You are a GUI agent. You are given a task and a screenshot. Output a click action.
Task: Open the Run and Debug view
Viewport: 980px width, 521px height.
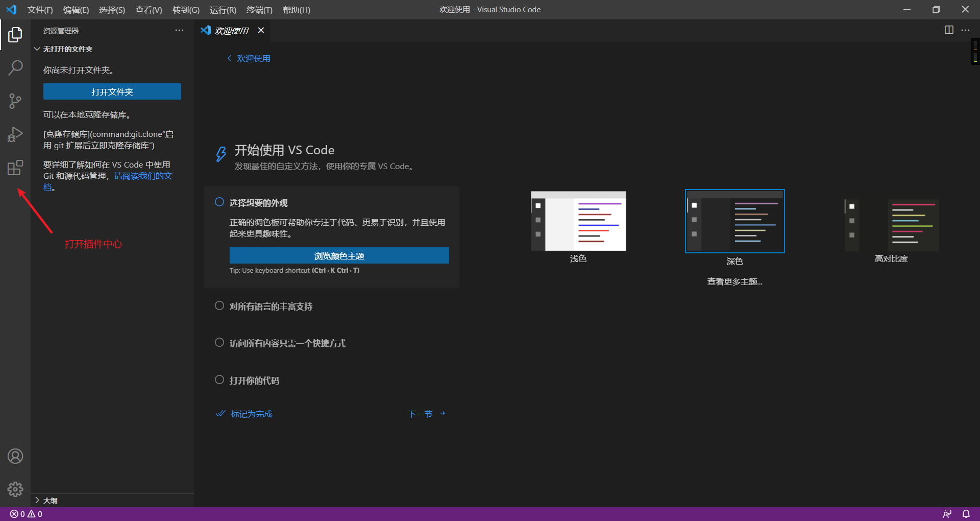[15, 134]
